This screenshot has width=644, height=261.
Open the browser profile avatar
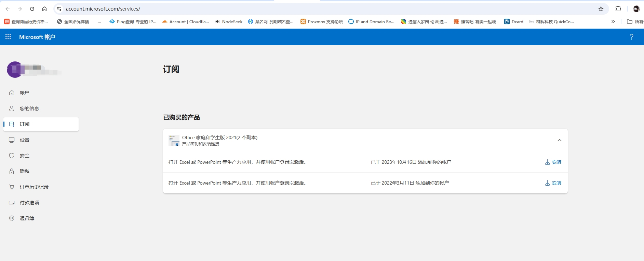[x=636, y=9]
